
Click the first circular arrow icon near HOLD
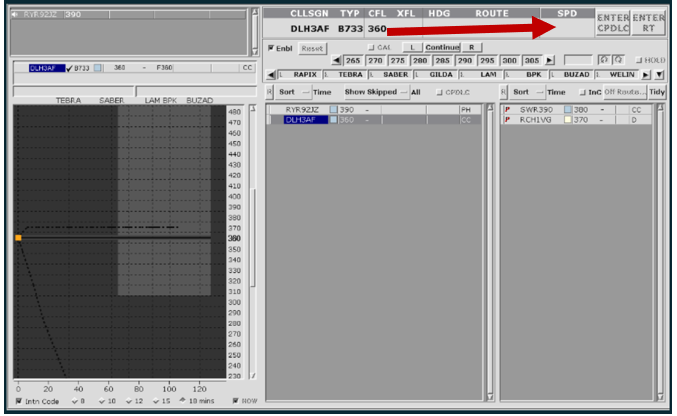click(x=604, y=60)
